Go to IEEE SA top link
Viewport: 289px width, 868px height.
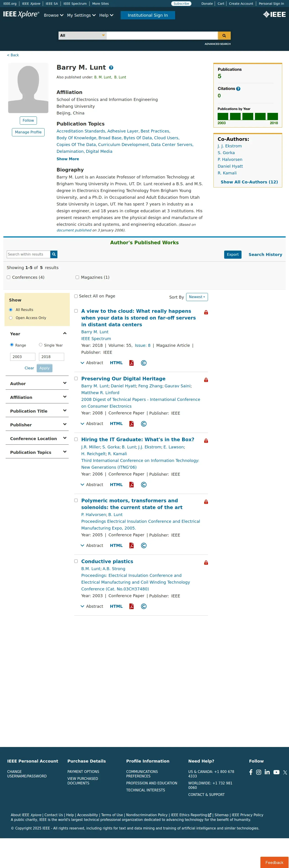click(52, 4)
